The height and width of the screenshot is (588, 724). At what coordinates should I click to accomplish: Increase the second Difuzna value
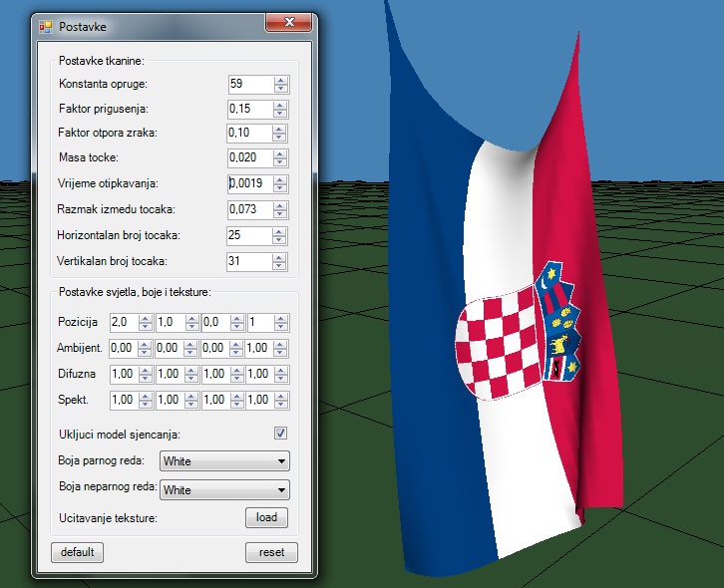[191, 371]
